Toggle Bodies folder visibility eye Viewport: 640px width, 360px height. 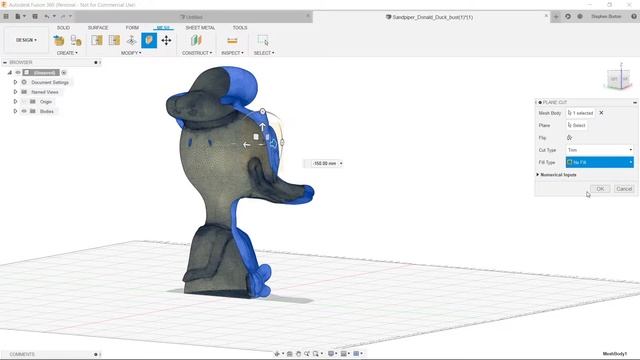24,111
